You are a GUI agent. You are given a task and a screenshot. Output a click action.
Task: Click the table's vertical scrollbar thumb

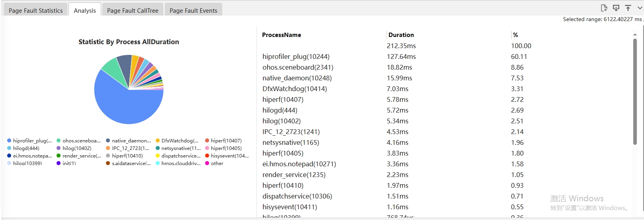635,92
